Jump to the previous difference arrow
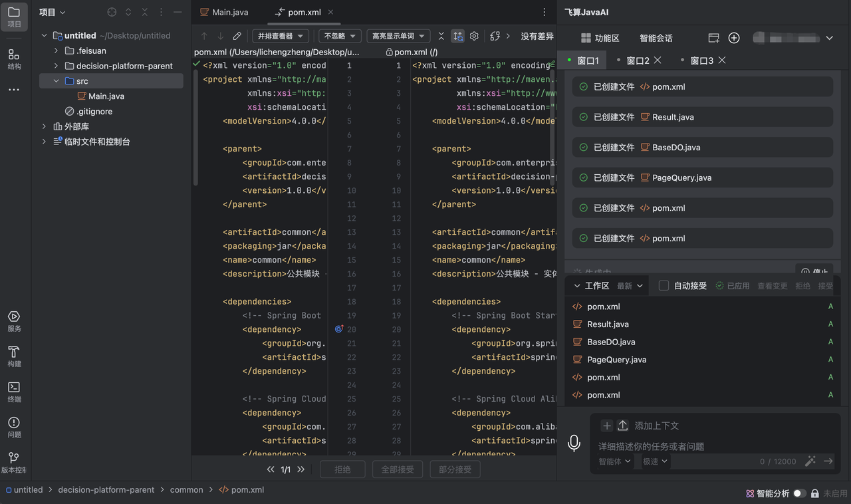Screen dimensions: 851x504 204,36
